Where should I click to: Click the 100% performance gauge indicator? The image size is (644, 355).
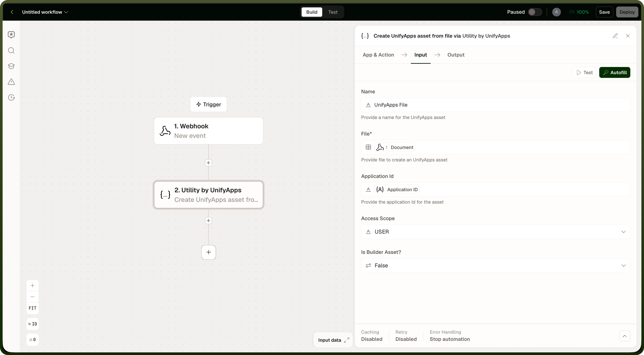coord(579,12)
